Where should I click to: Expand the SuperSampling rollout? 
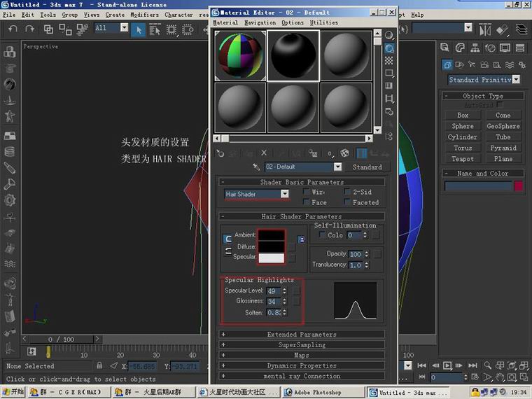[302, 344]
